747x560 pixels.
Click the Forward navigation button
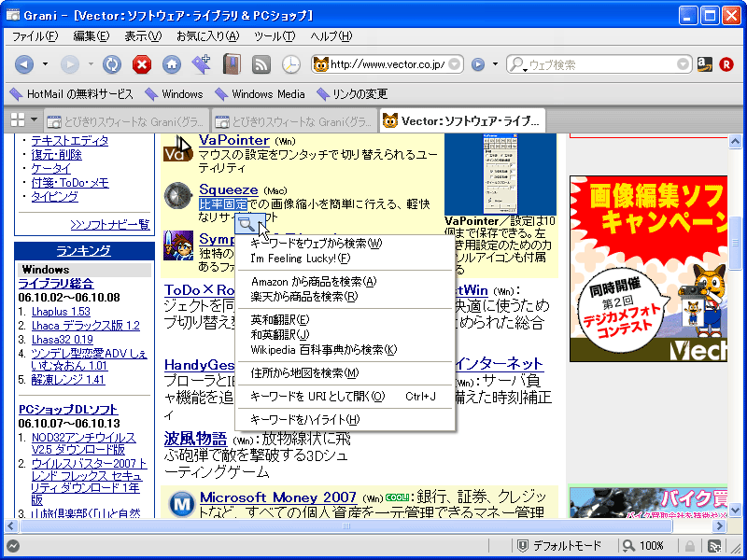(x=69, y=64)
